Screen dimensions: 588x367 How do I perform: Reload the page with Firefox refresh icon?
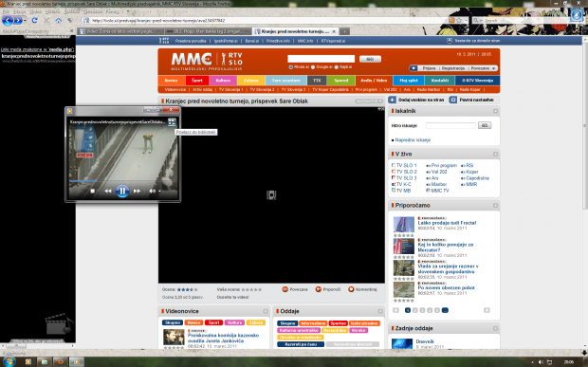pos(34,20)
